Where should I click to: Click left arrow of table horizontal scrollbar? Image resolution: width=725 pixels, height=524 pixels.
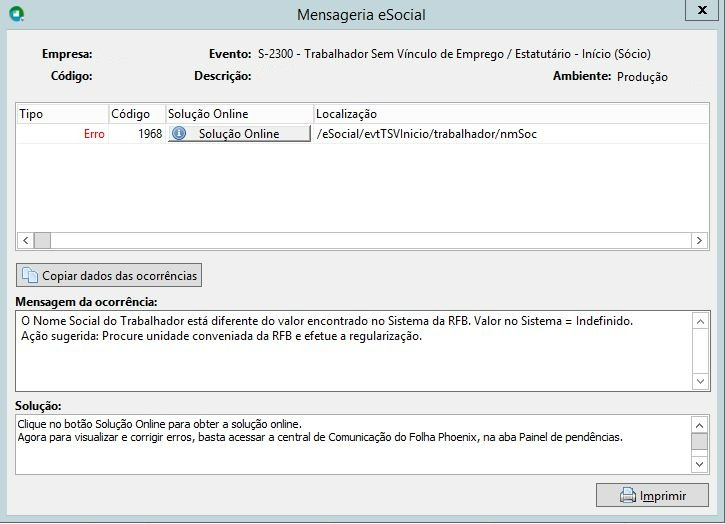pyautogui.click(x=26, y=240)
